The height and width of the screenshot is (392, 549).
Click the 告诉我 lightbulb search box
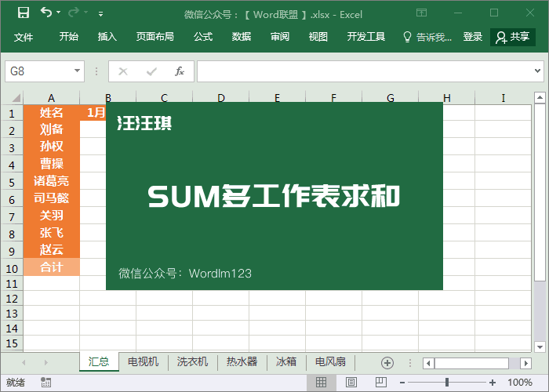coord(427,37)
